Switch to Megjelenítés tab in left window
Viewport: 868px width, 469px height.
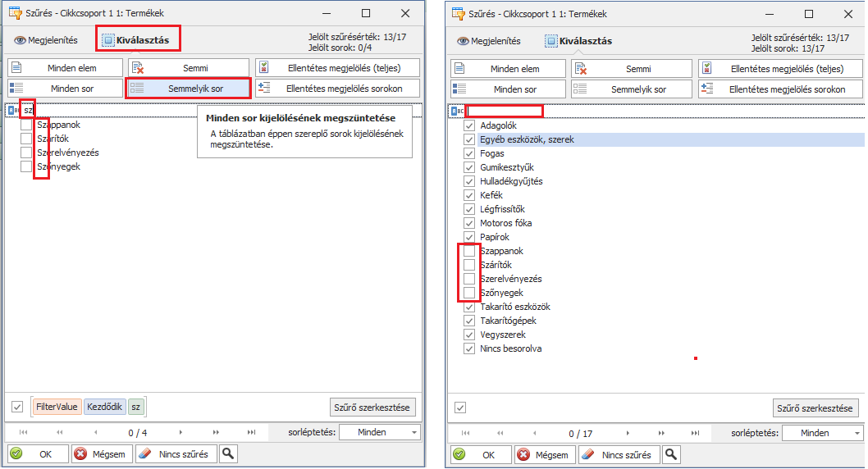point(46,40)
